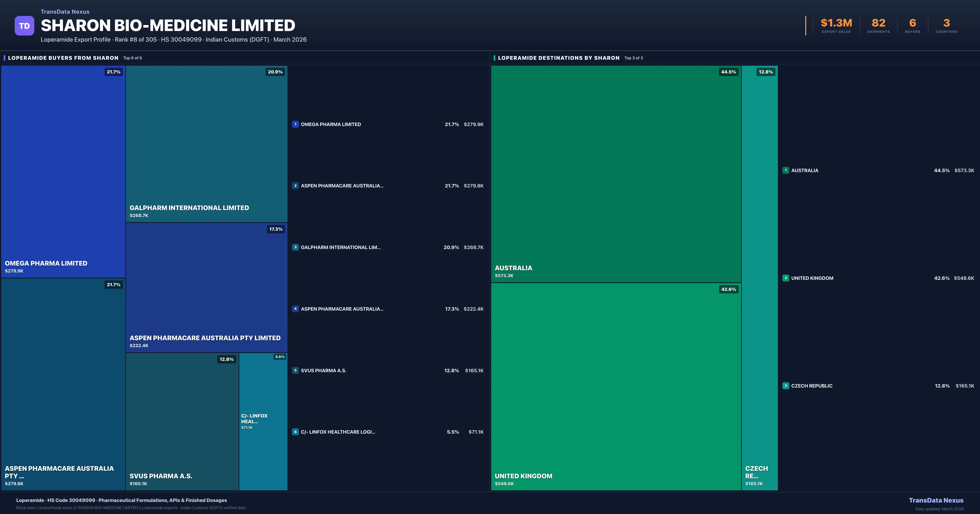Click the Loperamide Buyers From Sharon heading
This screenshot has height=514, width=980.
pyautogui.click(x=63, y=58)
